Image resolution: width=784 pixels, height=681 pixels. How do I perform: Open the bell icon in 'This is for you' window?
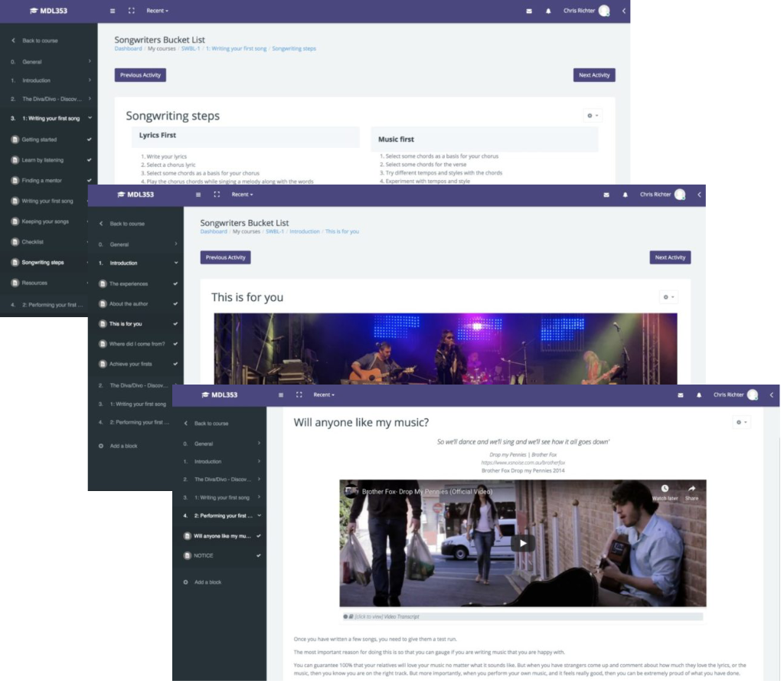click(626, 195)
